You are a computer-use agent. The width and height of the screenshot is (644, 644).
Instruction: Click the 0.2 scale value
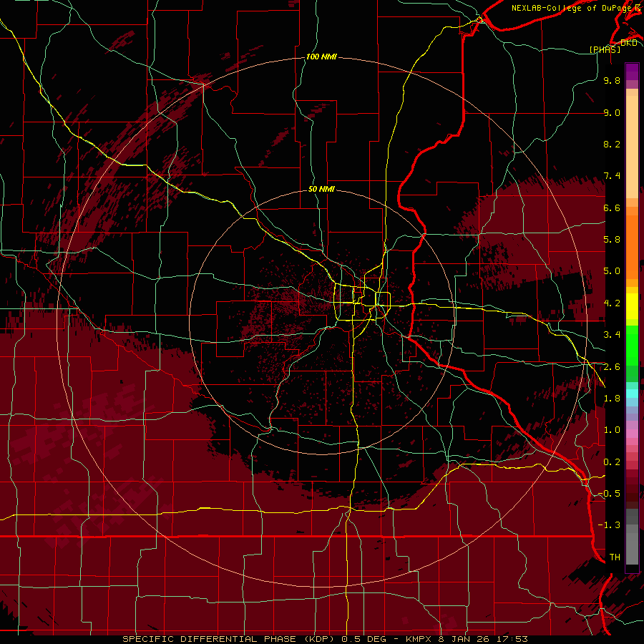(612, 462)
